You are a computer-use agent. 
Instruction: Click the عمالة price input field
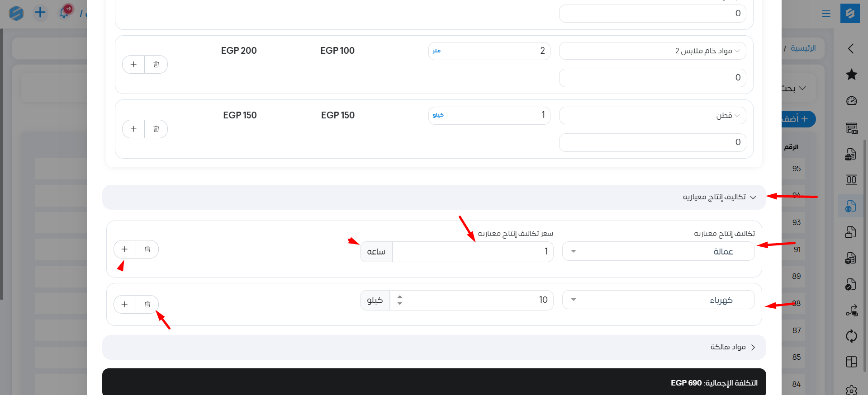pos(473,251)
